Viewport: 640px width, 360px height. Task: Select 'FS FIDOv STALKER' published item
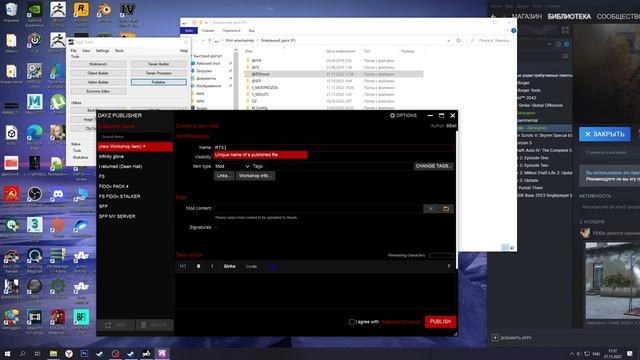[x=135, y=196]
